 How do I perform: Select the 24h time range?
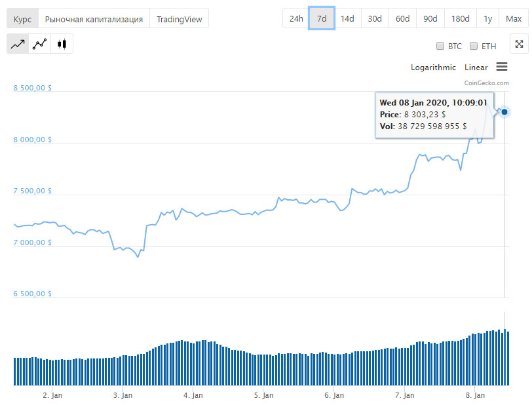296,18
